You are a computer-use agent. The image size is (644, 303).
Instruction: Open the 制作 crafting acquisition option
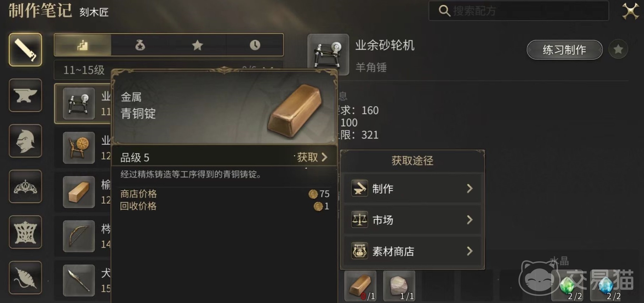[x=412, y=188]
